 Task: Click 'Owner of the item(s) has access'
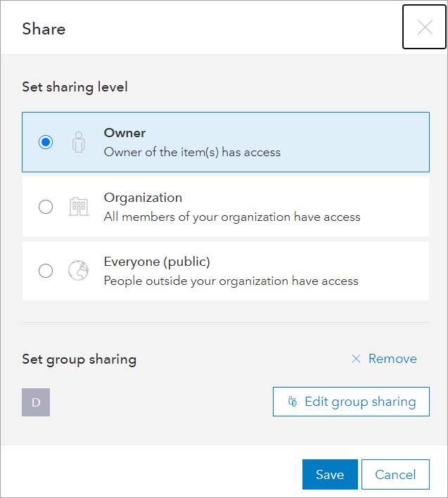tap(192, 152)
